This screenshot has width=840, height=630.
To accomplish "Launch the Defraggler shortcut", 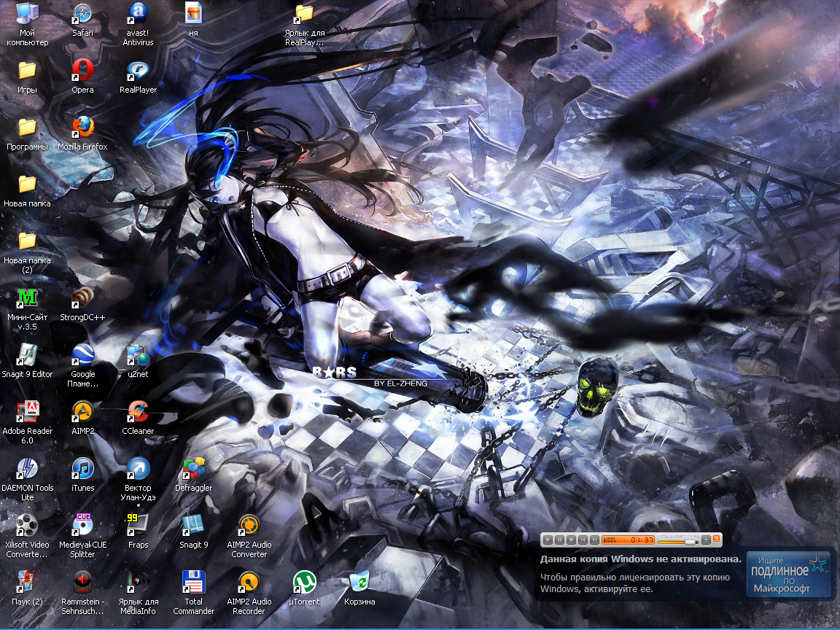I will click(x=193, y=475).
